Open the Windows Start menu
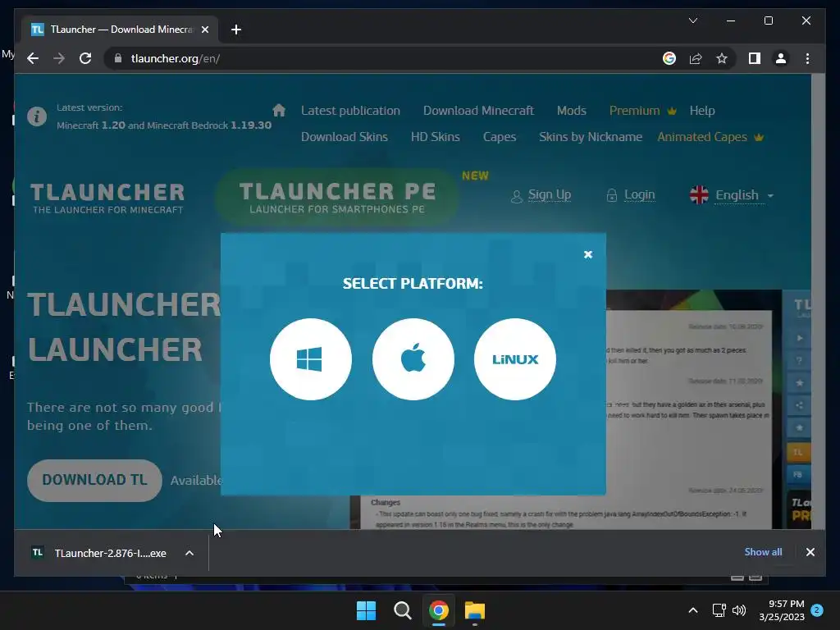The height and width of the screenshot is (630, 840). (x=367, y=610)
